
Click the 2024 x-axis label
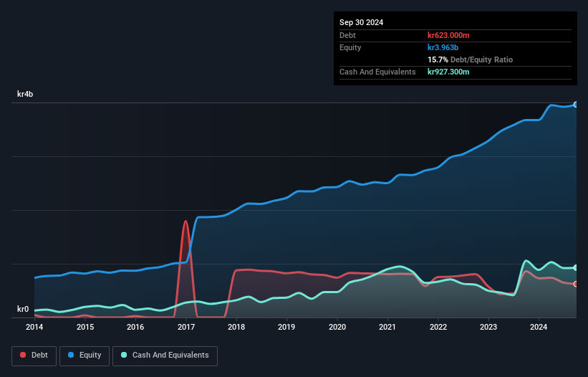click(x=539, y=327)
